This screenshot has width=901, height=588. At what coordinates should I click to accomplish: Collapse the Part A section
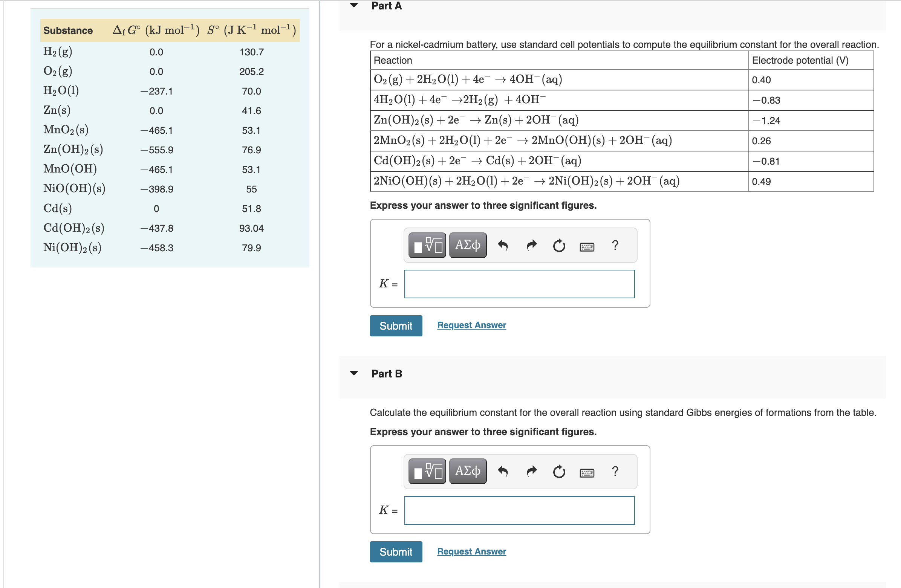354,5
